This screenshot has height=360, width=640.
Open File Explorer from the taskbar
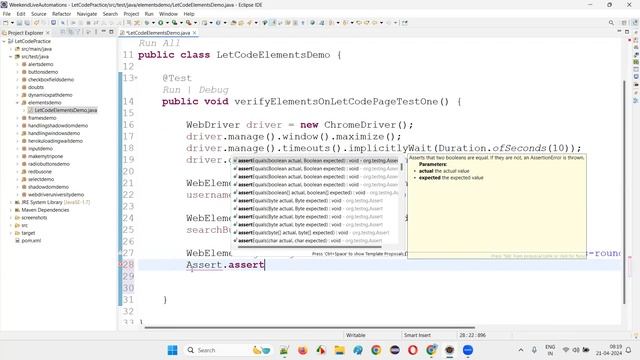click(339, 350)
